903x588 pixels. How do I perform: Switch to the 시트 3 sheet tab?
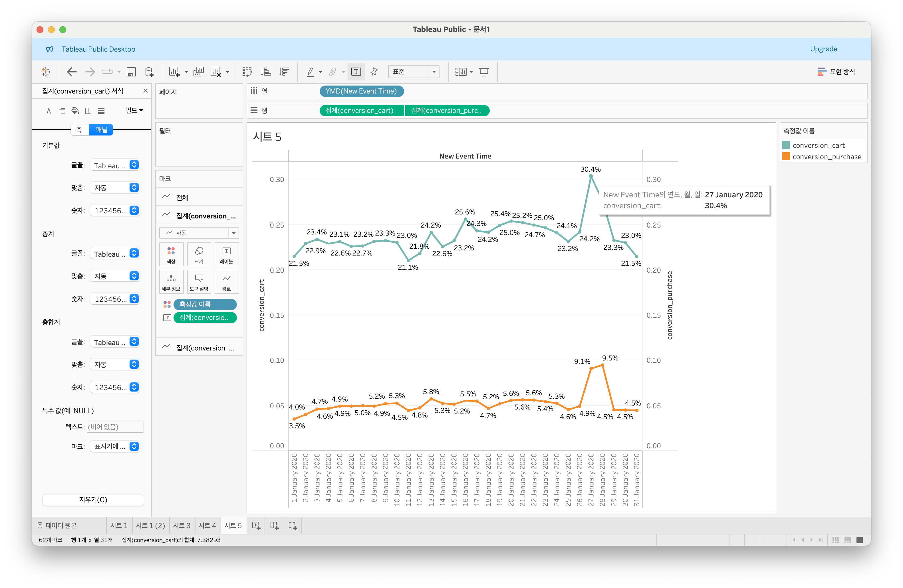tap(181, 526)
